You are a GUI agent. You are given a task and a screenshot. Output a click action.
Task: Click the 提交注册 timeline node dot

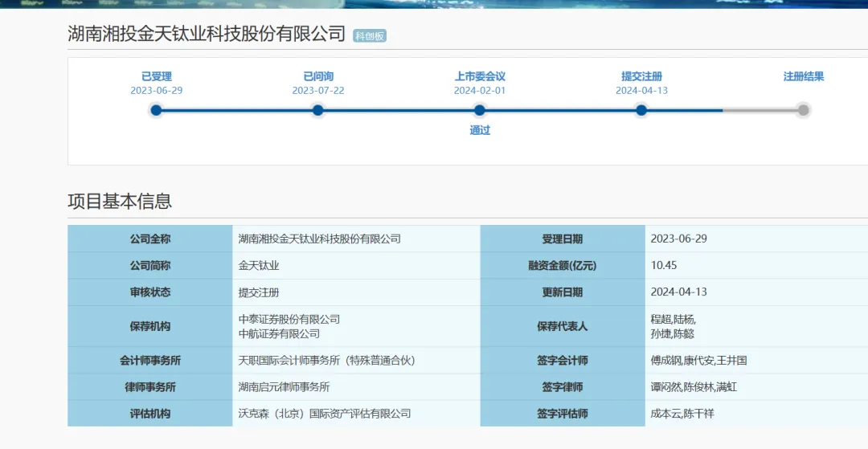coord(641,110)
